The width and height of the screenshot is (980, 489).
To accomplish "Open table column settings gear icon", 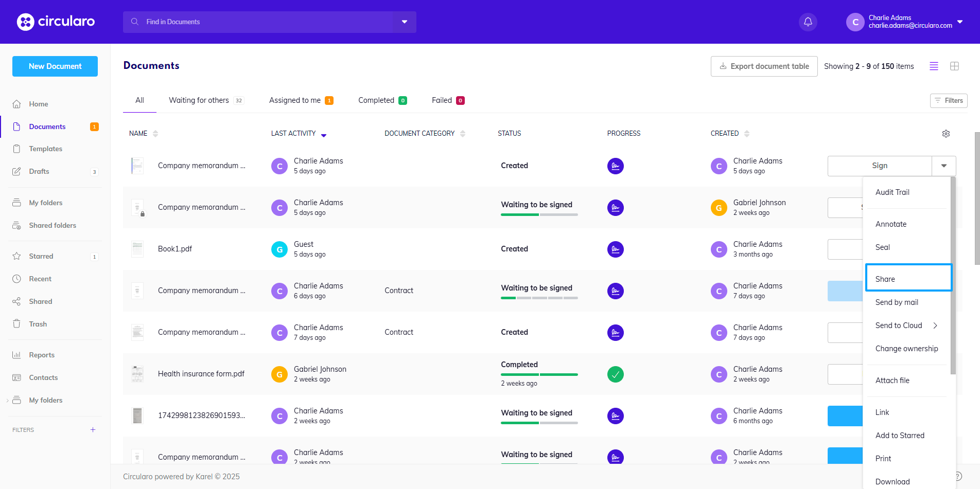I will click(x=946, y=134).
